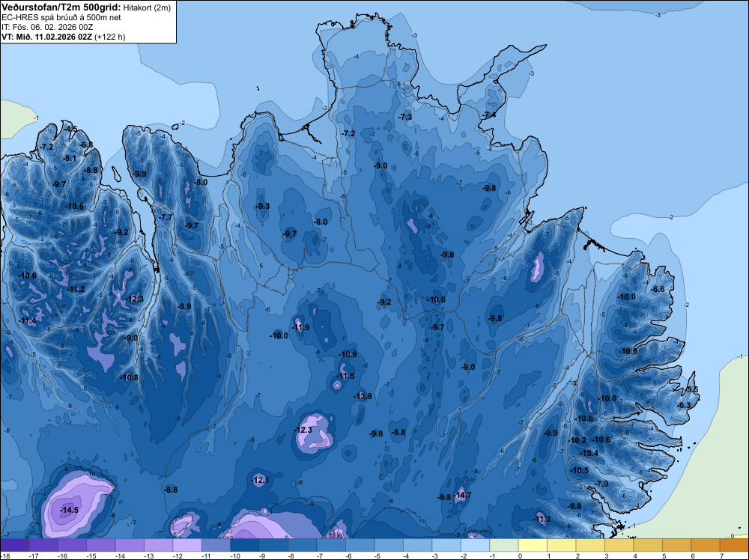
Task: Click the temperature value '-11.9'
Action: click(x=300, y=327)
